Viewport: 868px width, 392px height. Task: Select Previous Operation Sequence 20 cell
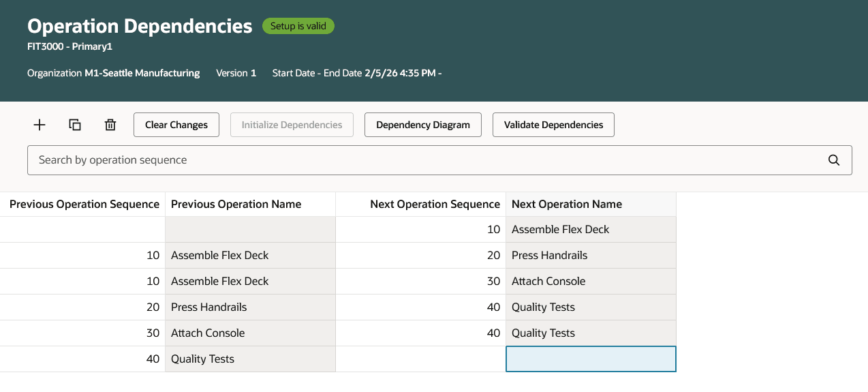[x=82, y=307]
